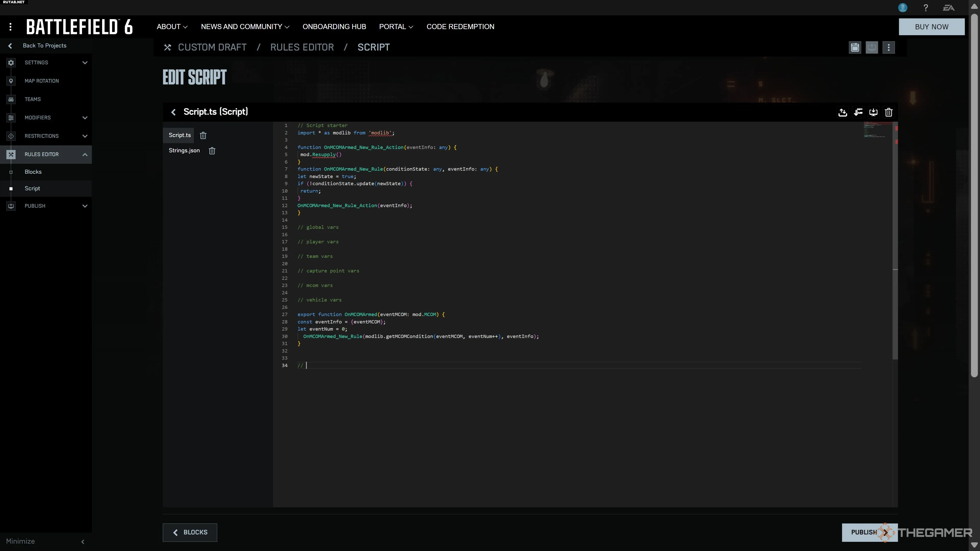Delete the Script.ts file via trash icon
Viewport: 980px width, 551px height.
[x=203, y=136]
